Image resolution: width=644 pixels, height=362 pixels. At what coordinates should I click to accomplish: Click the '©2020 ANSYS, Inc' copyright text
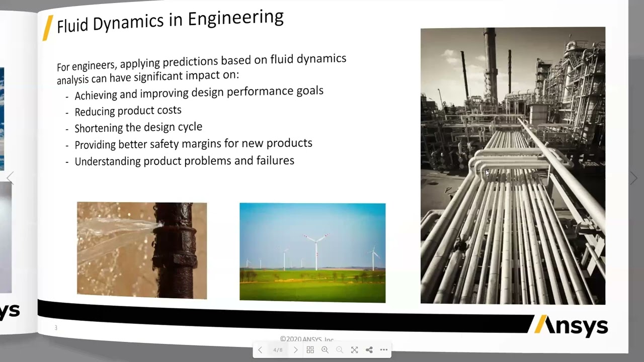pyautogui.click(x=307, y=339)
